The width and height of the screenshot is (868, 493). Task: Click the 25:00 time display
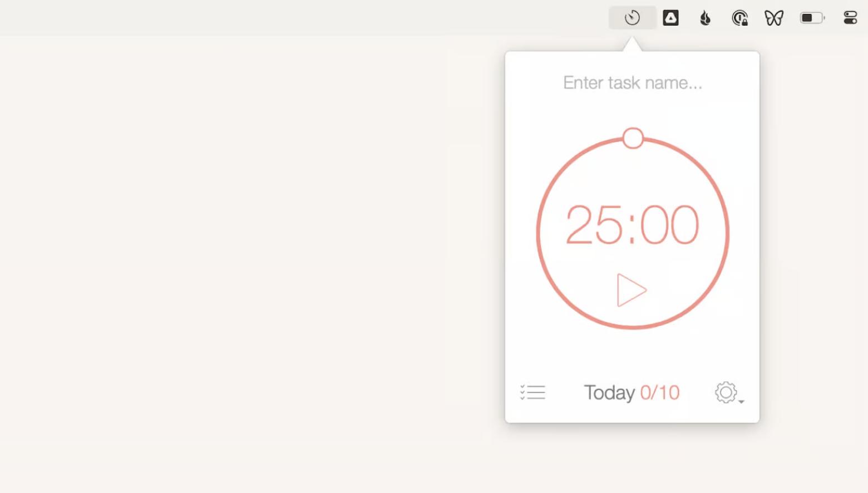coord(632,225)
